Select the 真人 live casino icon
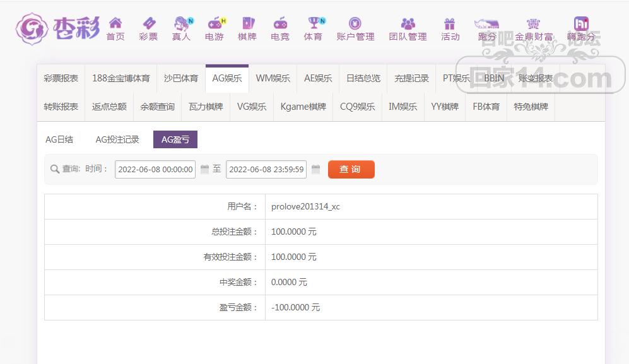This screenshot has height=364, width=629. [182, 24]
